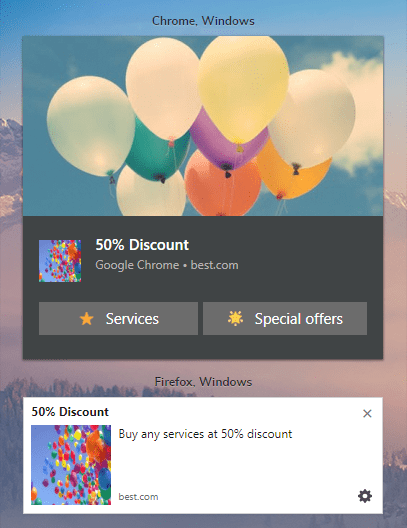The width and height of the screenshot is (407, 528).
Task: Click the Firefox, Windows caption
Action: [203, 382]
